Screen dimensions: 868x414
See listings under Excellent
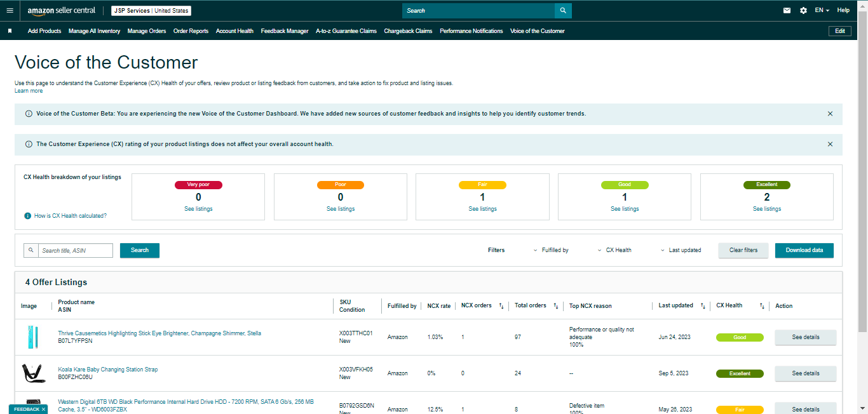pos(767,209)
